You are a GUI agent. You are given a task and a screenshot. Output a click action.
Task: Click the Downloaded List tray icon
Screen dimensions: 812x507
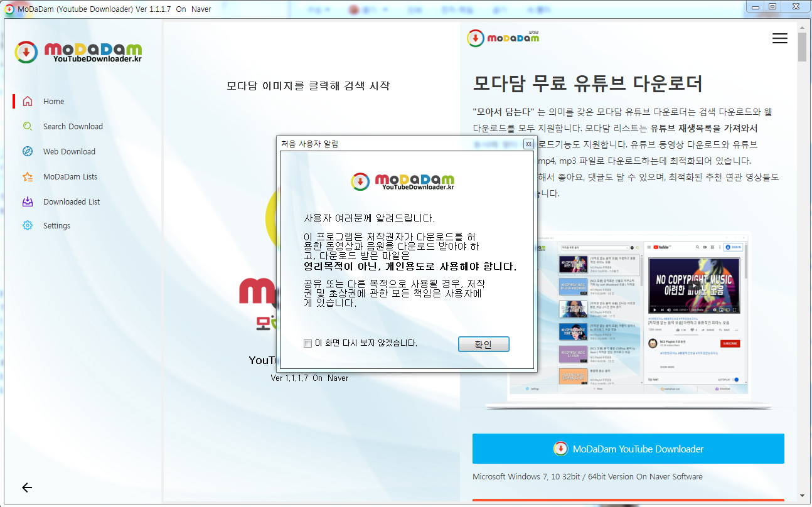28,201
